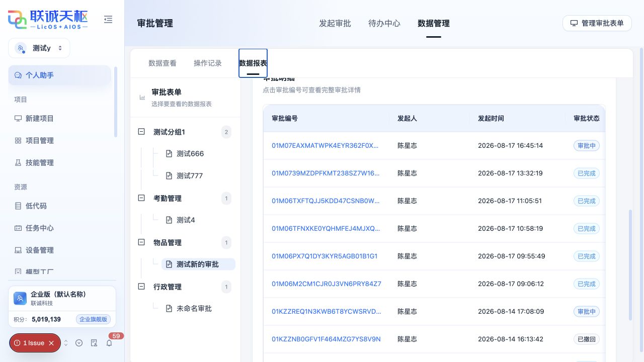Screen dimensions: 644x362
Task: Dismiss the 1 Issue badge with its X
Action: tap(51, 343)
